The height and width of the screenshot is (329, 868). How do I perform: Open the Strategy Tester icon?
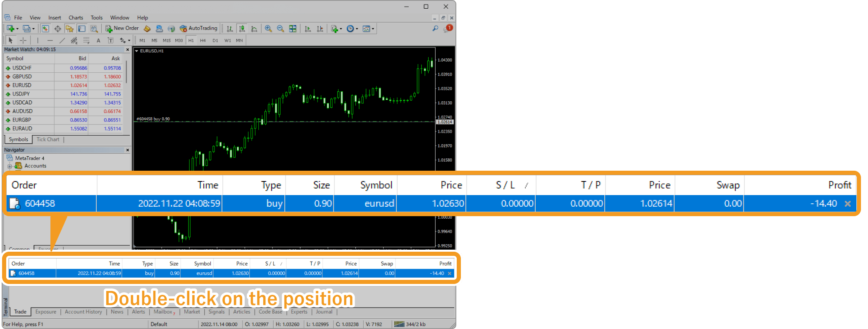tap(94, 29)
